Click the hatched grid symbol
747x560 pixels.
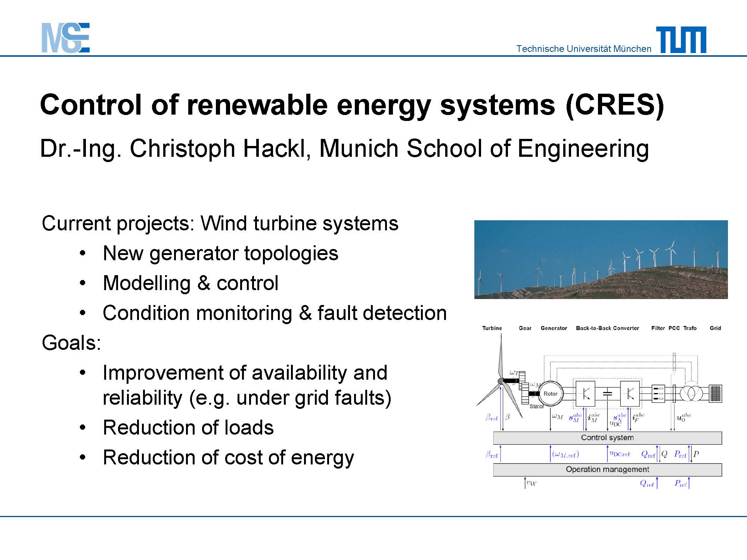click(715, 393)
